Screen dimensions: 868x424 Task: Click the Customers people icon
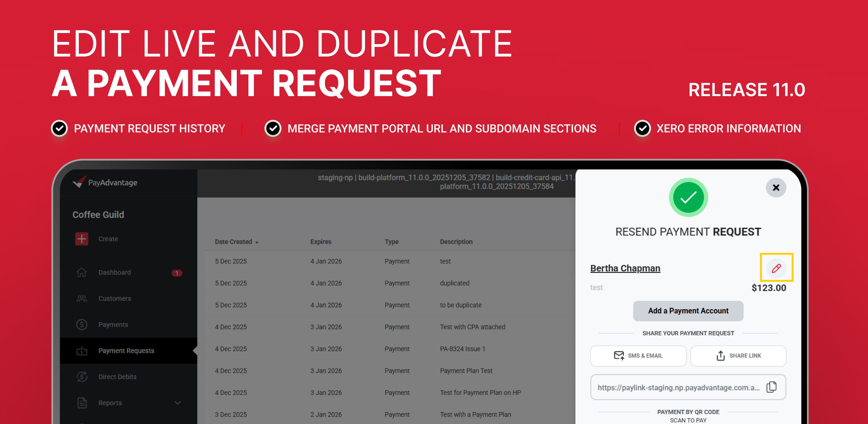coord(82,298)
